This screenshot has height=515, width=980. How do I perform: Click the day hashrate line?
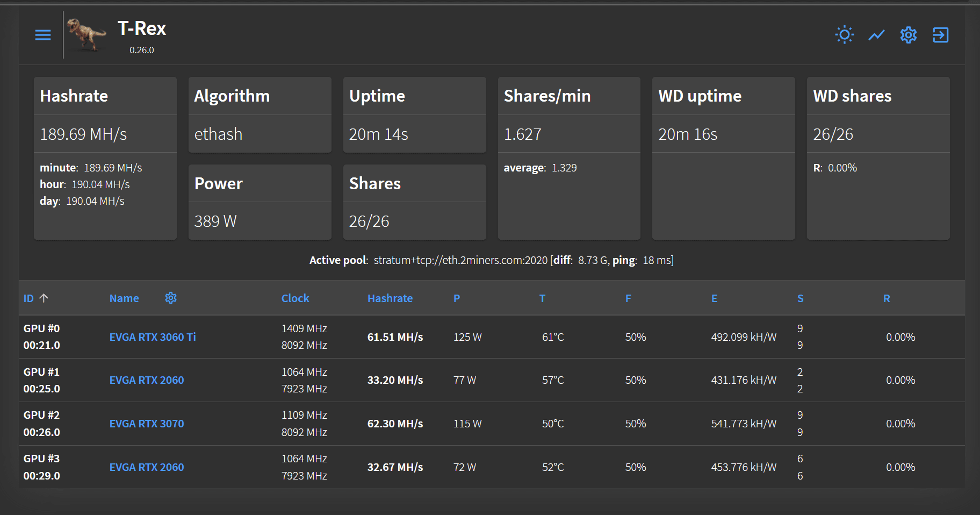tap(82, 201)
